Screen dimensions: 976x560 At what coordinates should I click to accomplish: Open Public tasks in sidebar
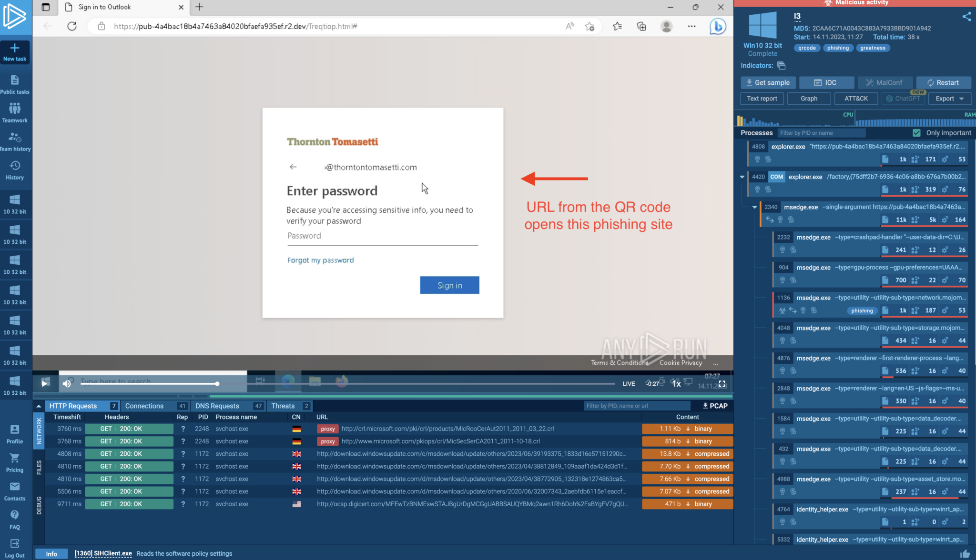pyautogui.click(x=15, y=80)
